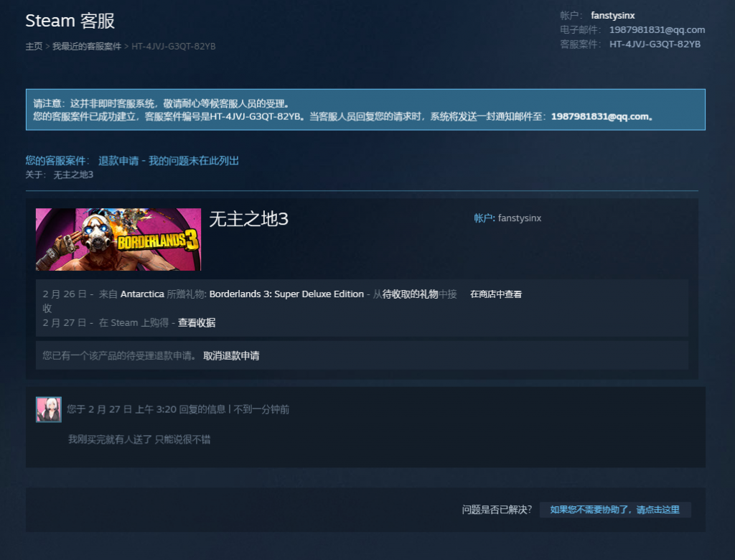The image size is (735, 560).
Task: Open the Borderlands 3 banner image
Action: coord(118,239)
